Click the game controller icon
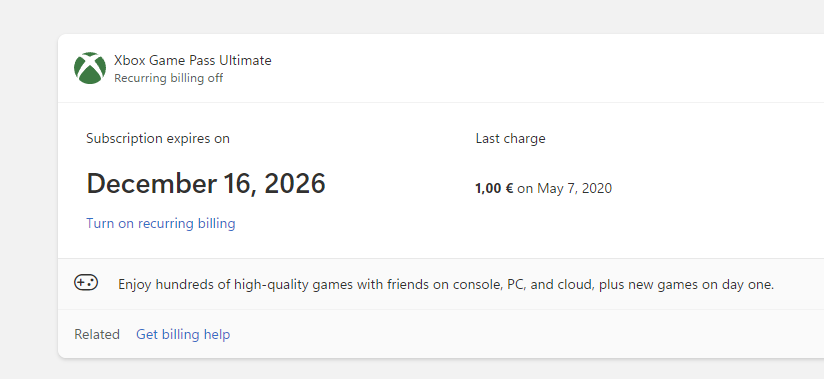The height and width of the screenshot is (379, 824). point(86,283)
